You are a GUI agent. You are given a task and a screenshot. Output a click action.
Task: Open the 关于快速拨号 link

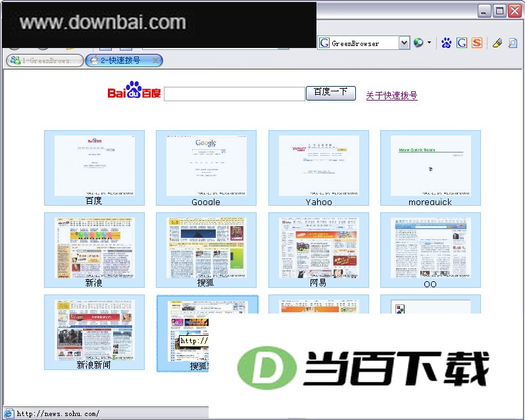click(x=391, y=96)
